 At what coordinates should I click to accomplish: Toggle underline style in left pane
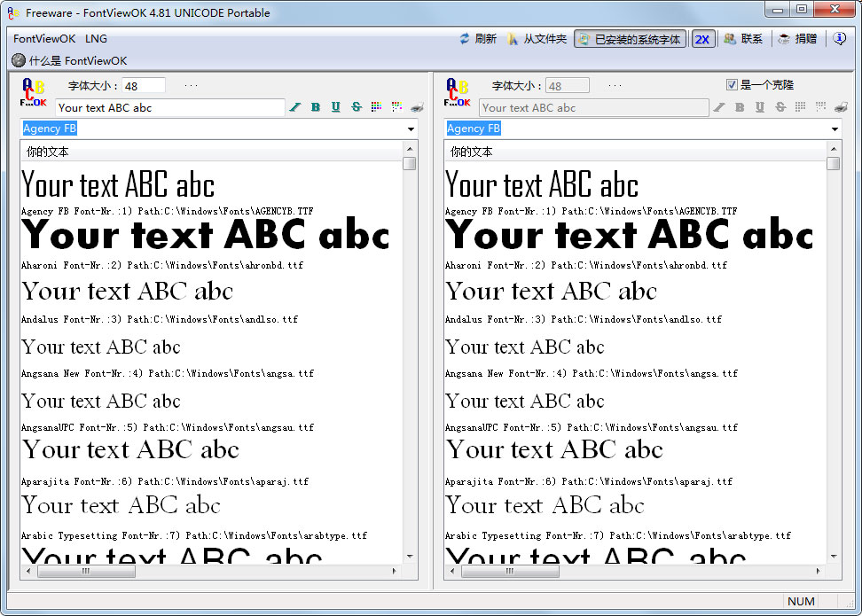[336, 107]
